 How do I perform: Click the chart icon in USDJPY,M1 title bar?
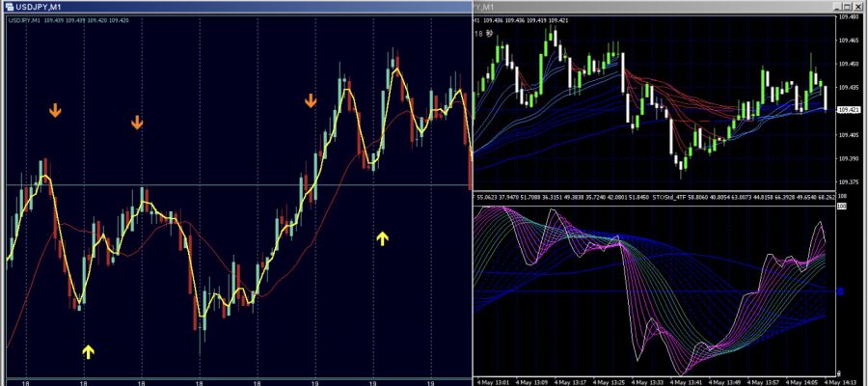9,6
